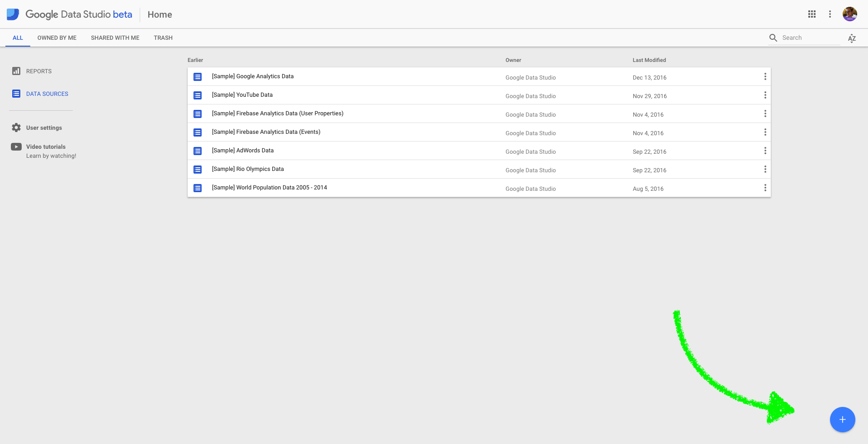Image resolution: width=868 pixels, height=444 pixels.
Task: Open [Sample] YouTube Data
Action: point(242,95)
